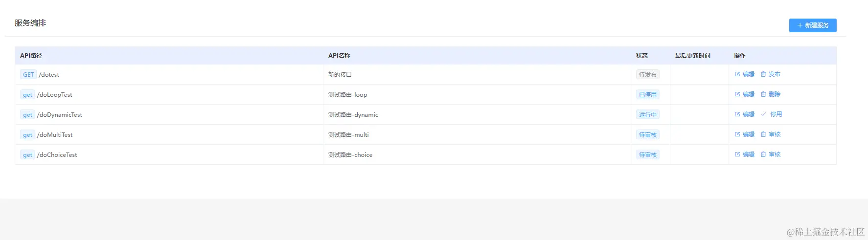
Task: Select the GET tag of /dotest
Action: coord(28,75)
